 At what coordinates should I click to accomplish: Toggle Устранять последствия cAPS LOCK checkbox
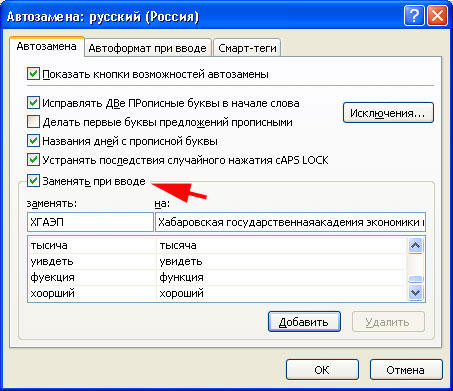click(33, 160)
